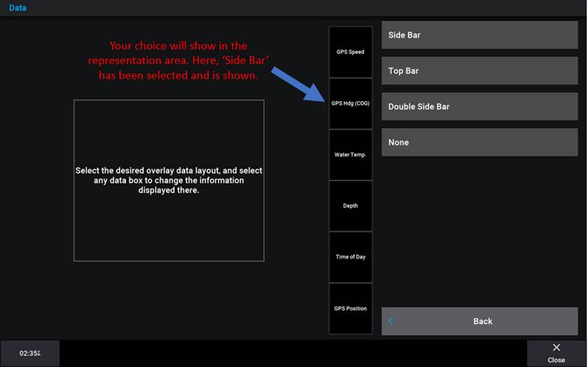Viewport: 588px width, 367px height.
Task: Choose the Top Bar layout option
Action: point(479,71)
